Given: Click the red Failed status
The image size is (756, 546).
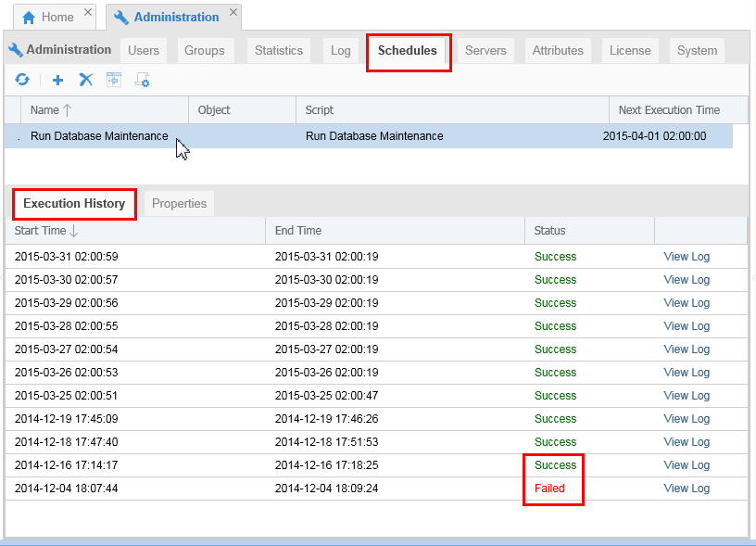Looking at the screenshot, I should tap(549, 489).
